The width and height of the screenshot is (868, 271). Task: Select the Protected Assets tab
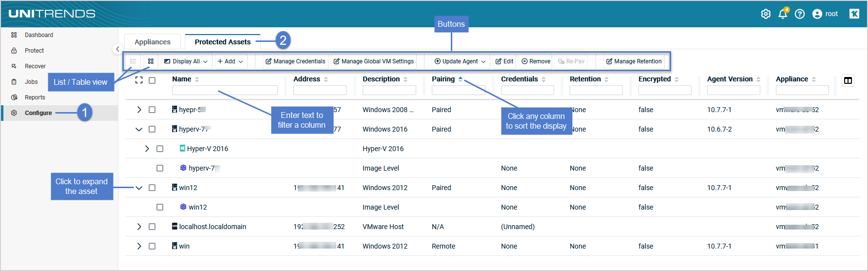point(223,42)
